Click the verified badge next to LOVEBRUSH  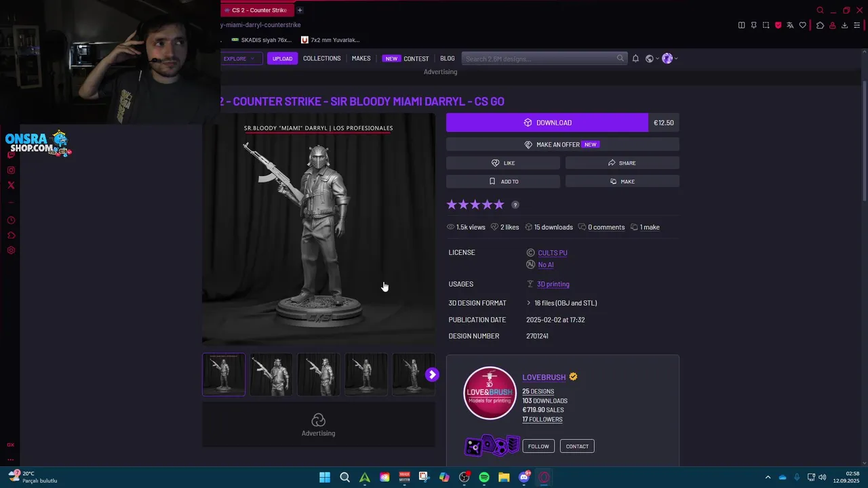[573, 377]
